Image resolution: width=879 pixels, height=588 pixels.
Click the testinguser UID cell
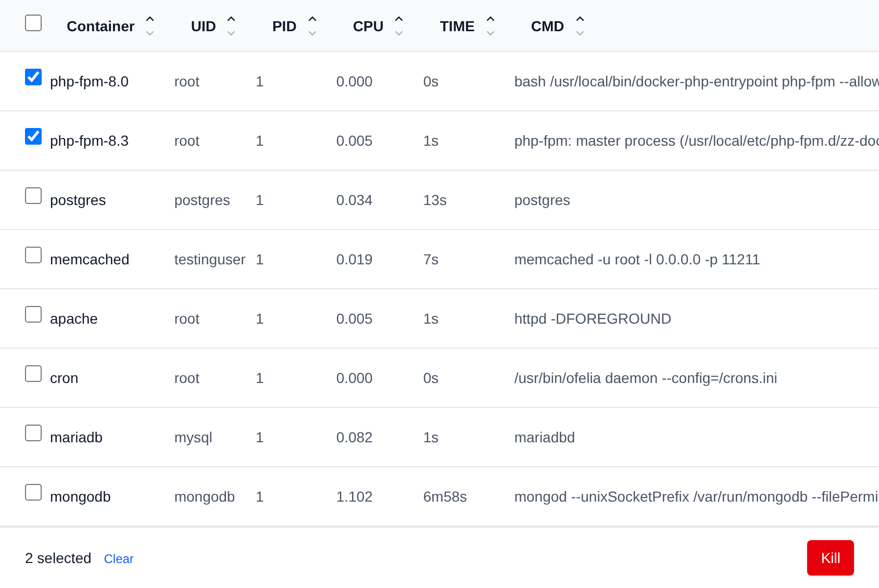click(210, 260)
